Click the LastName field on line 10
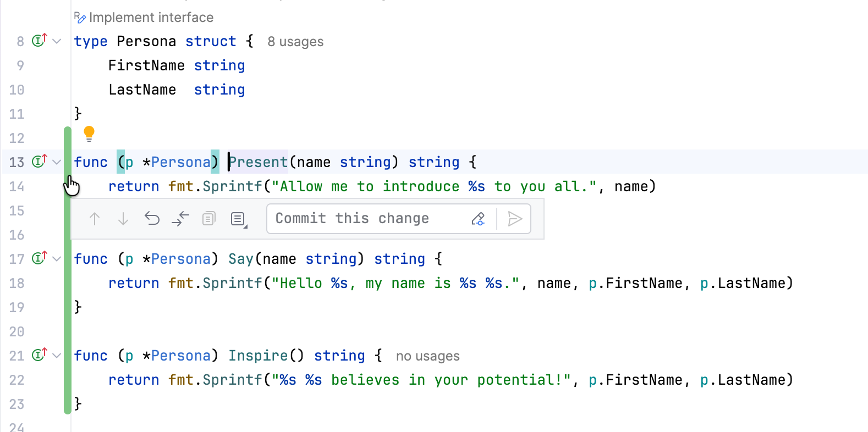868x432 pixels. tap(142, 90)
